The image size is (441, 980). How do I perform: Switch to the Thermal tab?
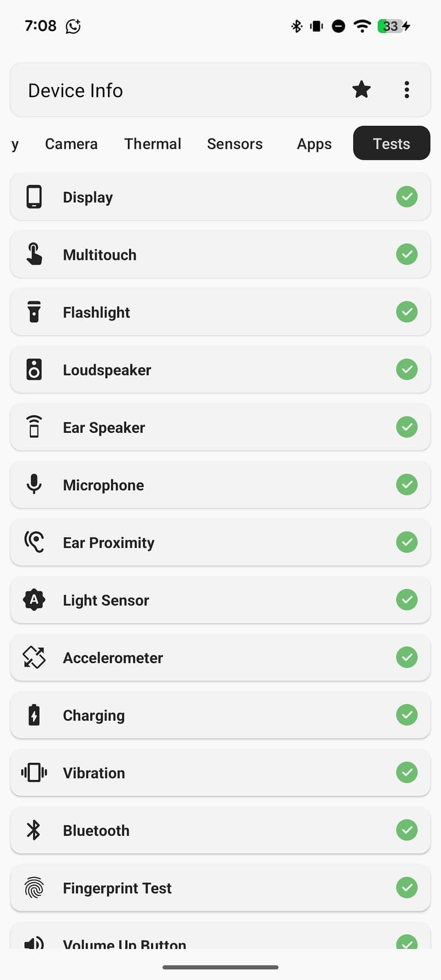click(x=153, y=144)
